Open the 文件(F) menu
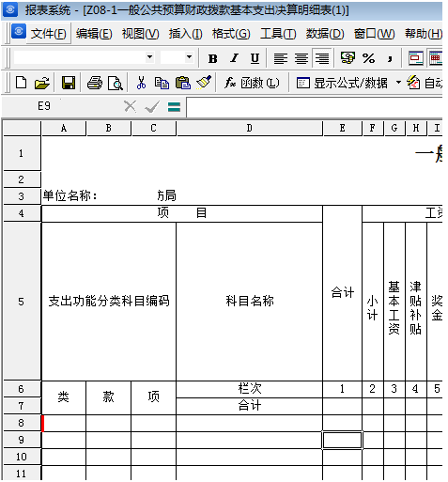The width and height of the screenshot is (448, 482). coord(49,34)
